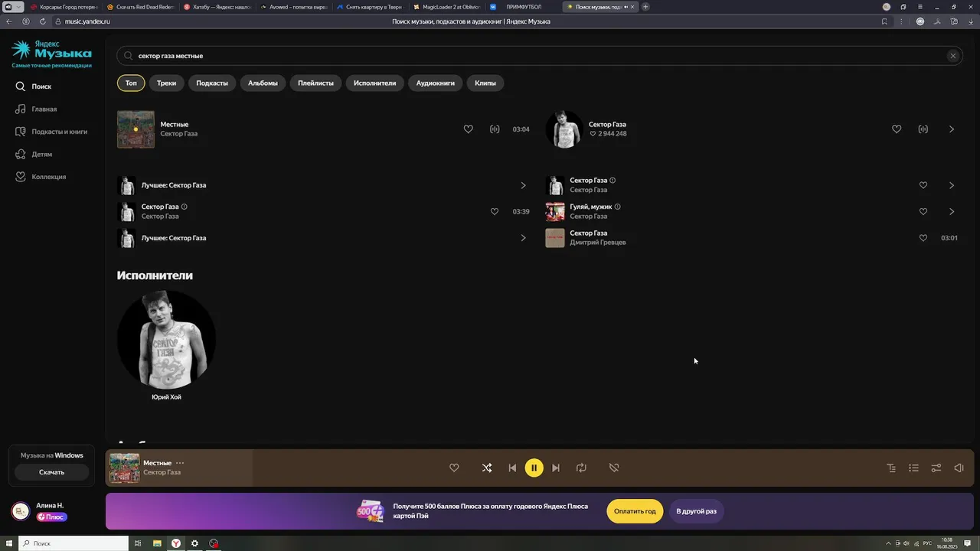Click the Плюс badge under profile name
This screenshot has height=551, width=980.
pyautogui.click(x=51, y=517)
